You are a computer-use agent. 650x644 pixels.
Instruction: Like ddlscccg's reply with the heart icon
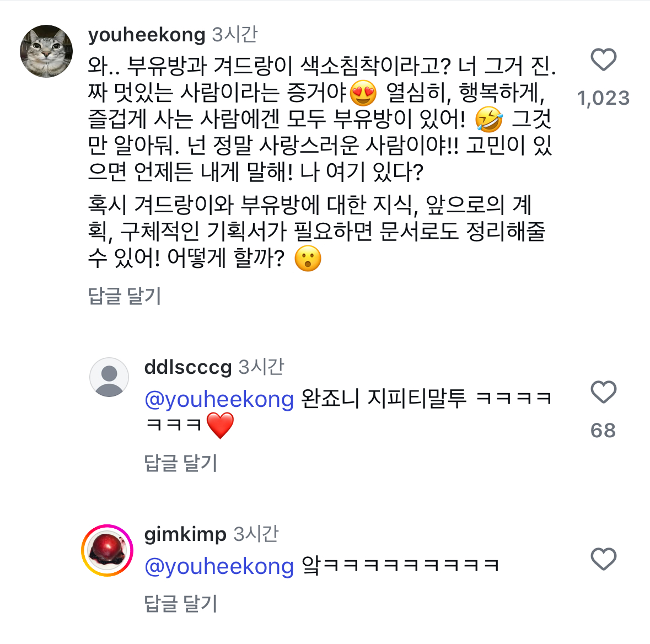(603, 392)
